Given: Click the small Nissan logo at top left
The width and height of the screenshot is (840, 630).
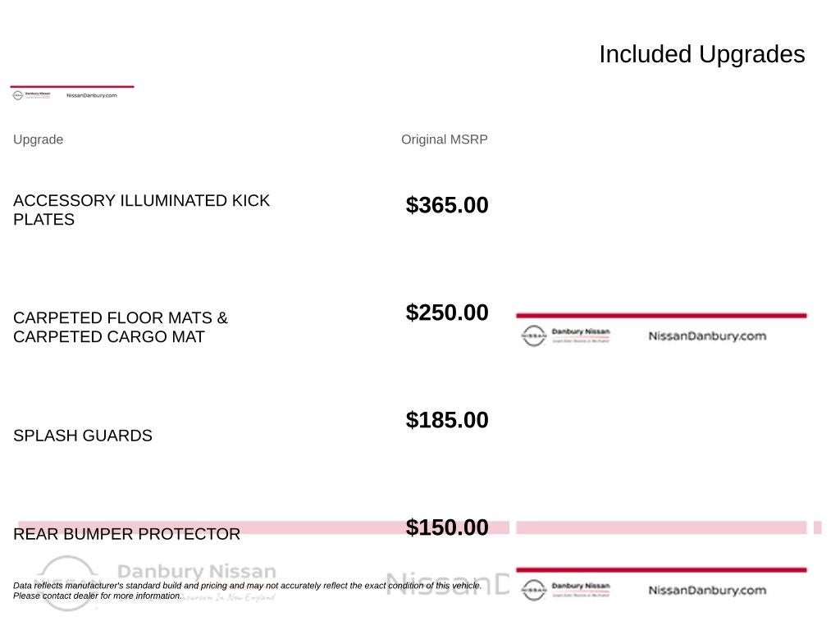Looking at the screenshot, I should coord(18,95).
